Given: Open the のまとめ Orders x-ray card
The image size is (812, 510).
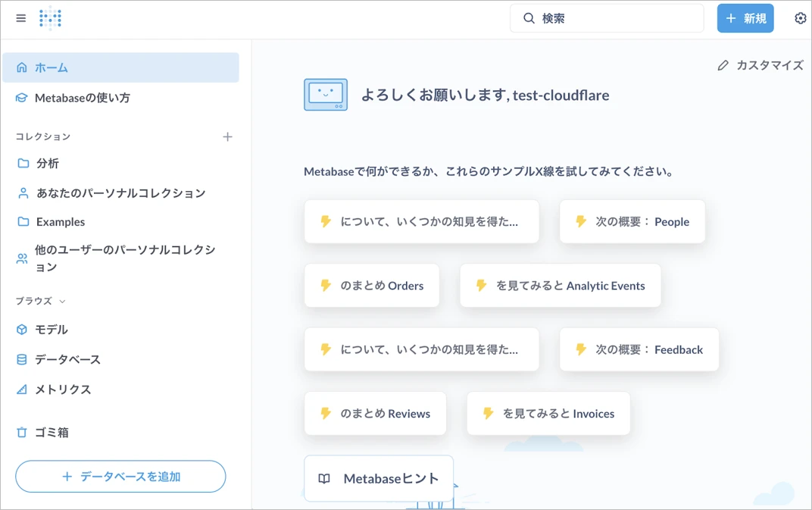Looking at the screenshot, I should point(371,286).
